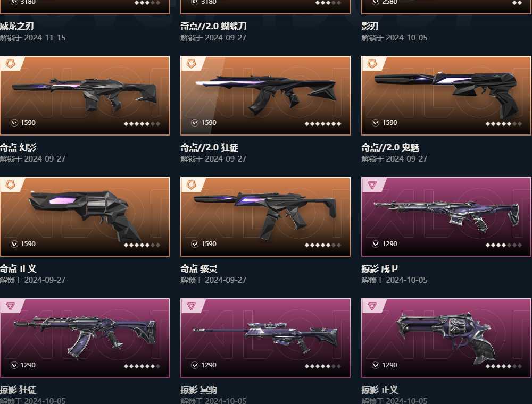
Task: Open the 奇点 幻影 skin thumbnail
Action: 85,96
